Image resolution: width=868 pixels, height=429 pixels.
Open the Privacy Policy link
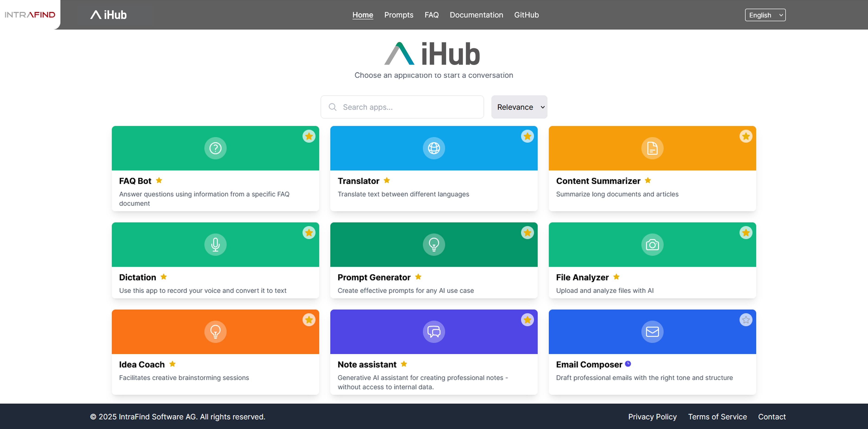[652, 416]
